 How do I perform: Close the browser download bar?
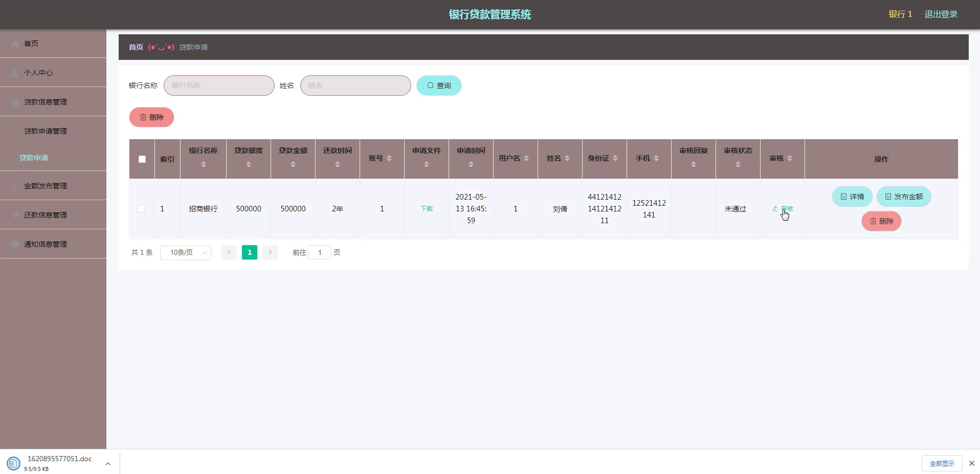tap(971, 463)
